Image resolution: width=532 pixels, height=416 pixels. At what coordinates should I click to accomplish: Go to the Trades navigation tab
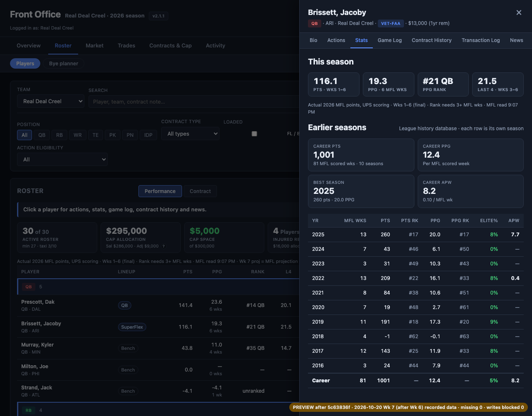pyautogui.click(x=126, y=46)
